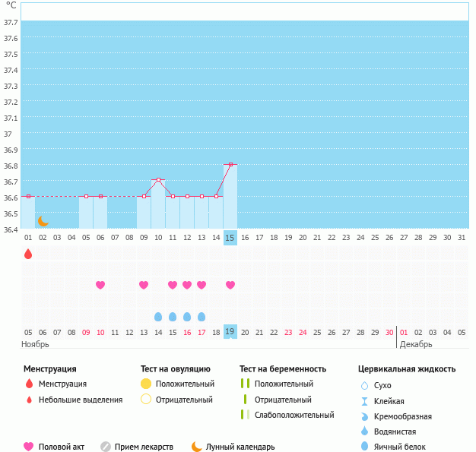Screen dimensions: 476x452
Task: Click highlighted calendar date 19 in November row
Action: (230, 331)
